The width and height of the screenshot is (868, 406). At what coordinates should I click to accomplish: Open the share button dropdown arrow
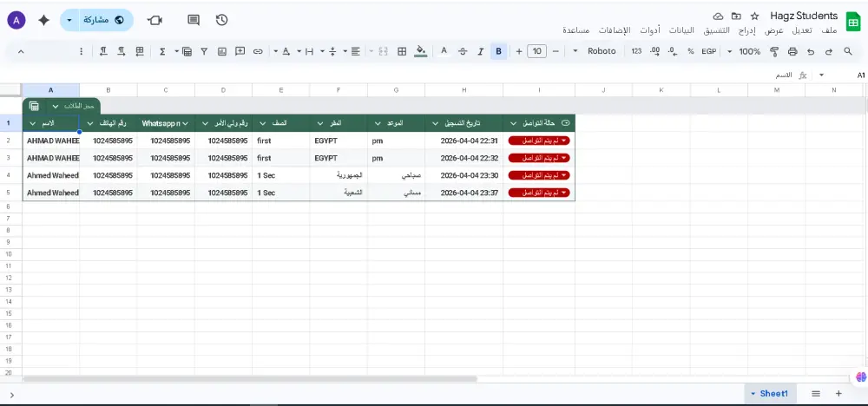(x=69, y=20)
